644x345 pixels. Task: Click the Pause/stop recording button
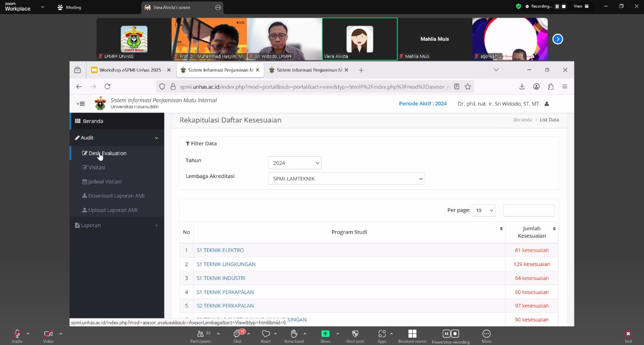point(450,334)
